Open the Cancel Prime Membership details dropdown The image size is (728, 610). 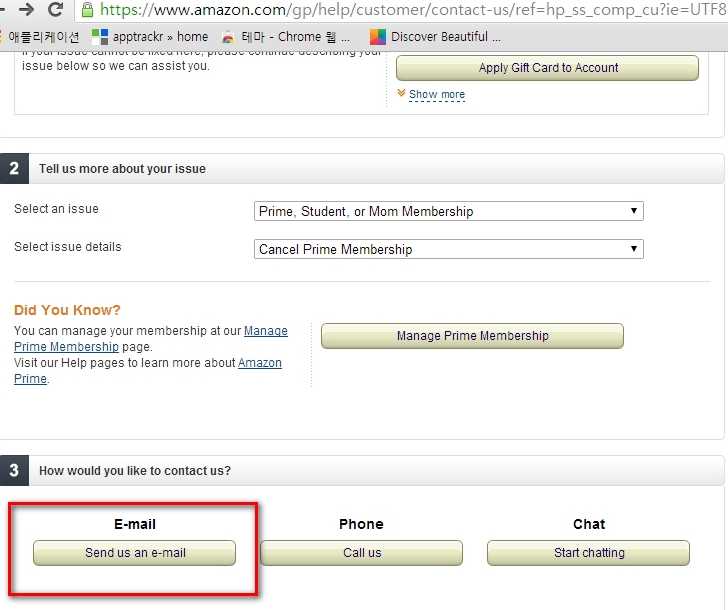click(448, 249)
